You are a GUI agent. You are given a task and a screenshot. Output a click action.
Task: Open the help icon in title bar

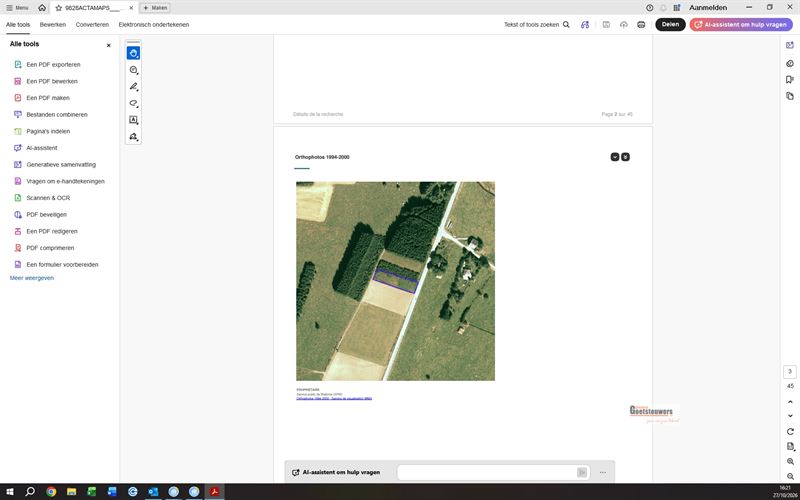(x=649, y=8)
